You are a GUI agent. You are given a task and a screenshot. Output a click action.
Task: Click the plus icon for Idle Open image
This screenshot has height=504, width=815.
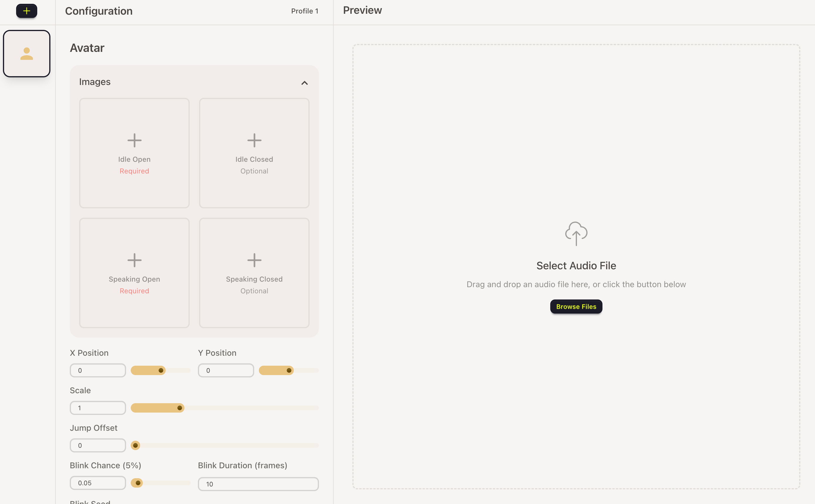pos(134,140)
